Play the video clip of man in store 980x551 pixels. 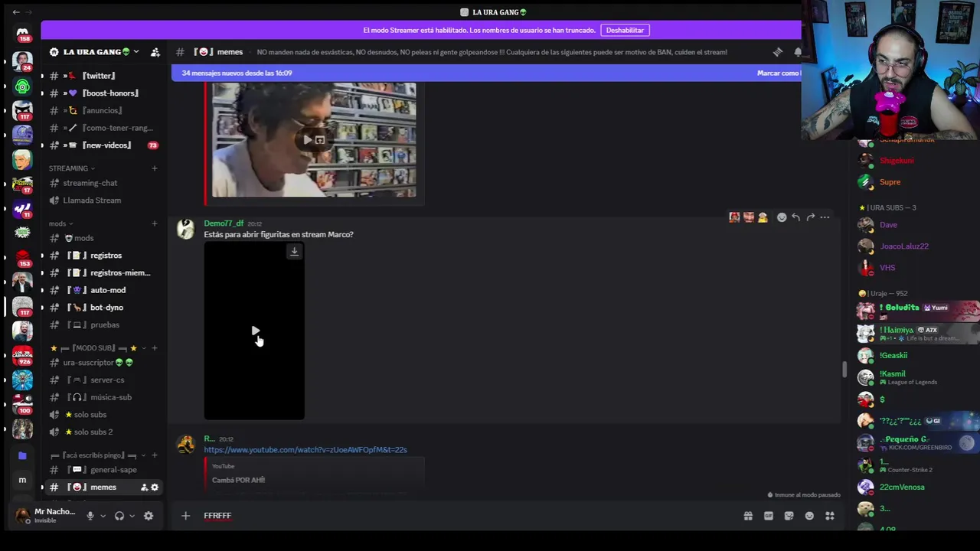click(x=308, y=140)
